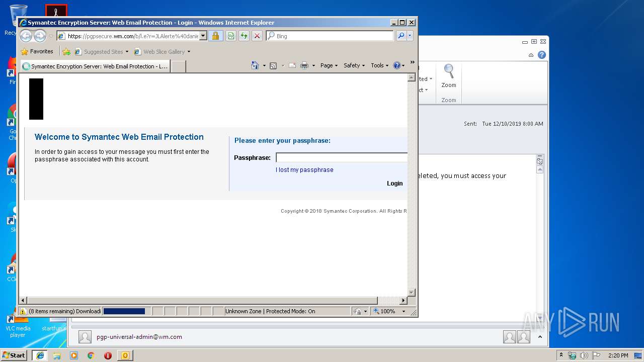The image size is (644, 362).
Task: Open Outlook Help question mark icon
Action: (x=542, y=55)
